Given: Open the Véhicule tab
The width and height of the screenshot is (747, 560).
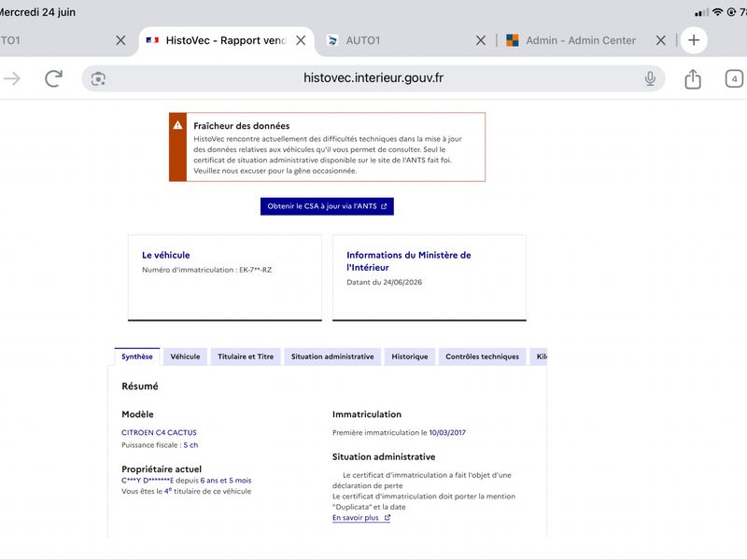Looking at the screenshot, I should pos(185,357).
